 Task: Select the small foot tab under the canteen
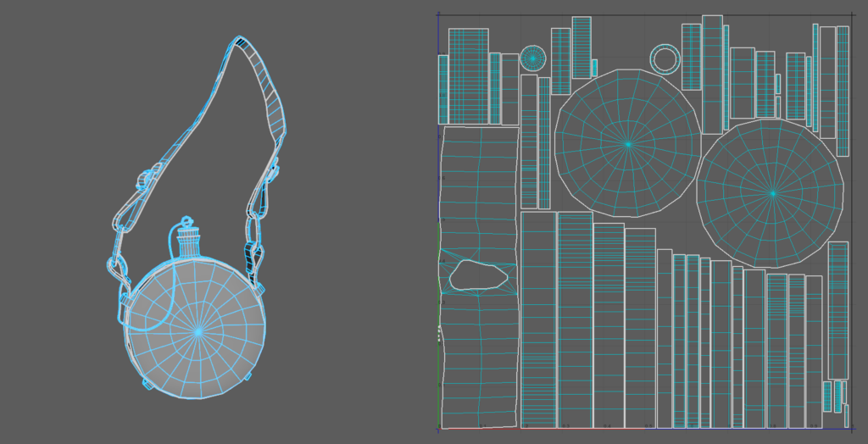click(147, 385)
